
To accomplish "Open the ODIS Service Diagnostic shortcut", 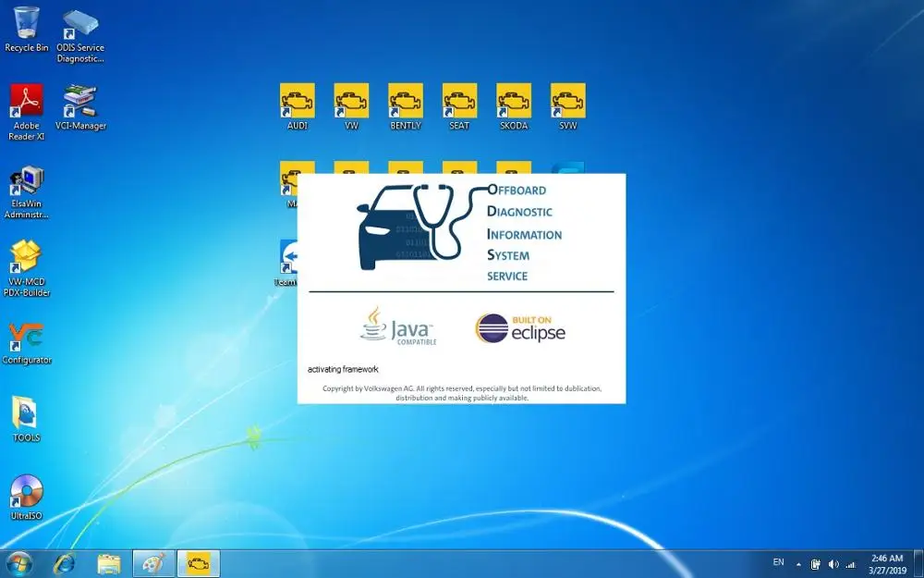I will [x=80, y=35].
